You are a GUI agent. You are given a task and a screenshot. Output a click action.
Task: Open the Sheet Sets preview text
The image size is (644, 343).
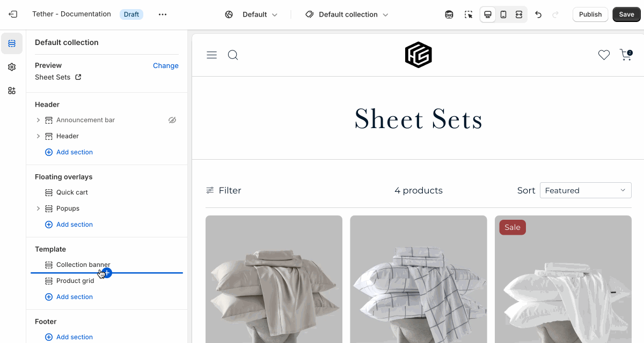coord(53,77)
